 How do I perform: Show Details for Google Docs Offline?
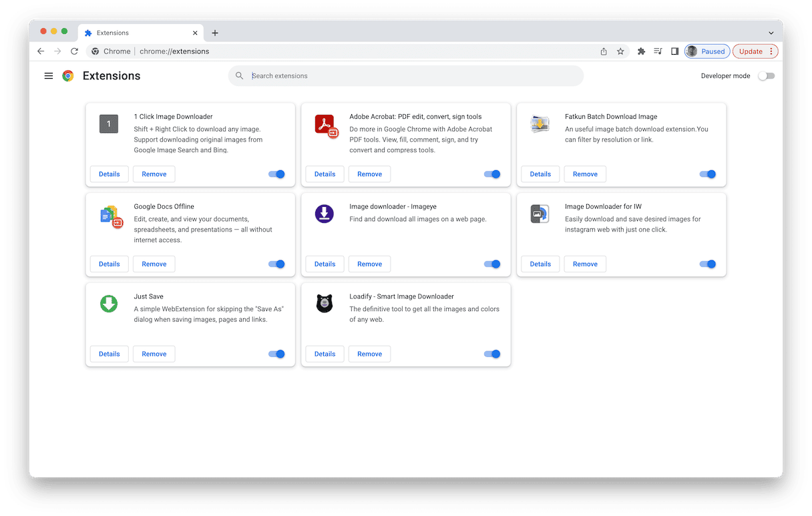110,264
